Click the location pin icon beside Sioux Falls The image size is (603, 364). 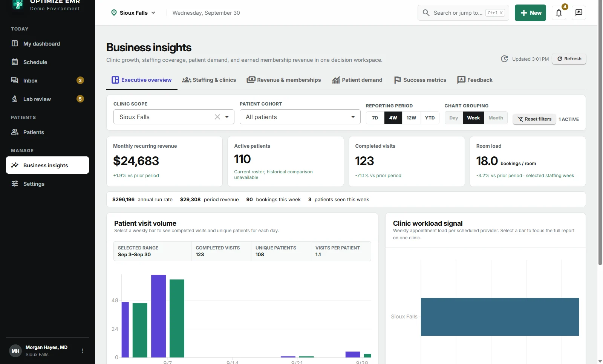(114, 13)
